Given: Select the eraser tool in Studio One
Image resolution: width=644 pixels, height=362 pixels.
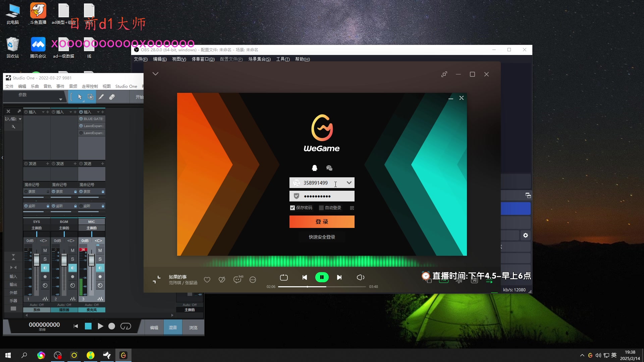Looking at the screenshot, I should click(x=112, y=97).
